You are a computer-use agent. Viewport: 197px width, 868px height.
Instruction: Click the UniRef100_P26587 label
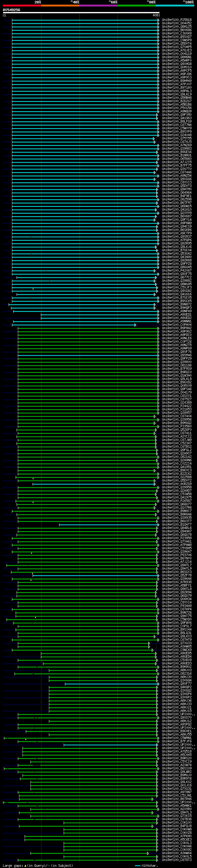point(176,501)
